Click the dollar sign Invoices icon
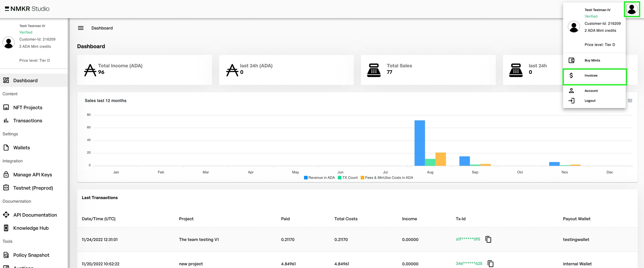This screenshot has width=644, height=268. 571,75
